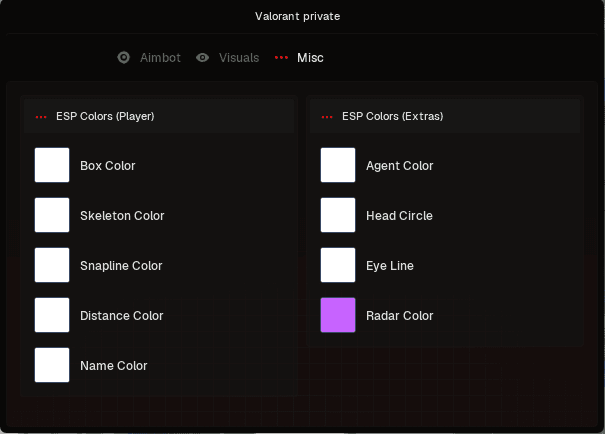
Task: Click the ESP Colors (Player) section header
Action: (159, 116)
